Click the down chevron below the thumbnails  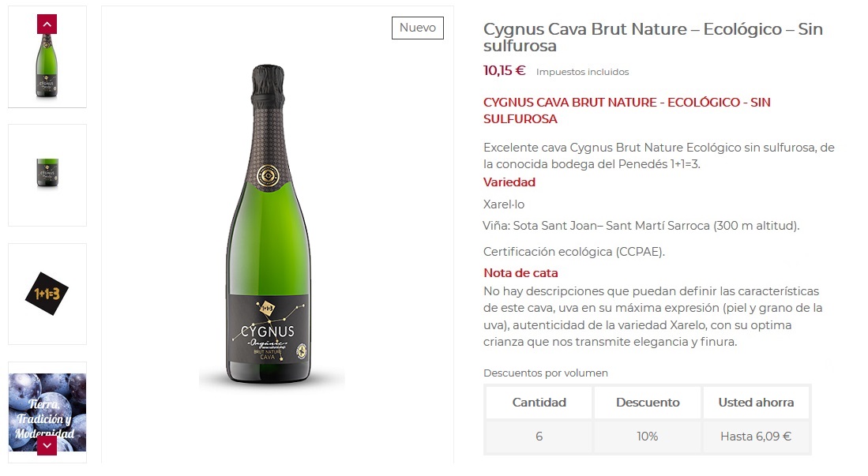(47, 444)
